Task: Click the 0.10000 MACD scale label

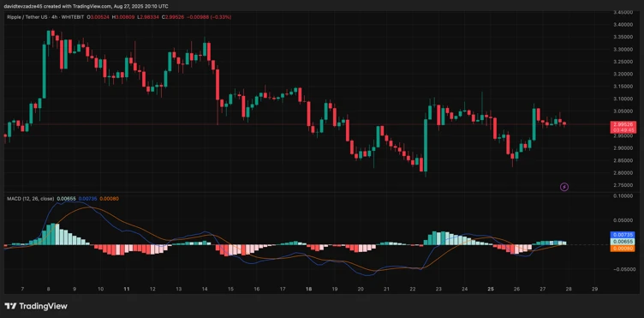Action: point(623,196)
